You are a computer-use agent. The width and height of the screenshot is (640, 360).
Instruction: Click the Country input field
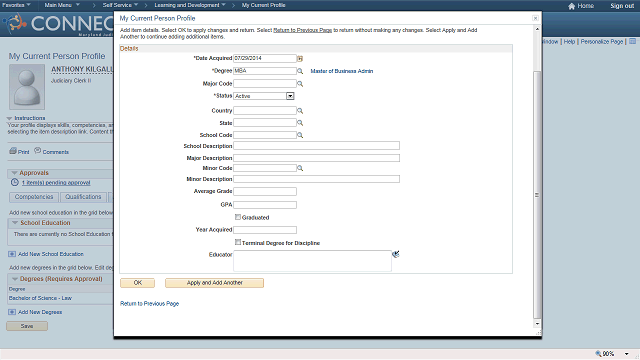(x=265, y=111)
